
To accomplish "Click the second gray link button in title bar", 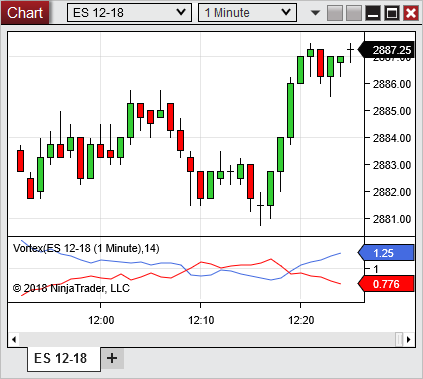I will 354,13.
